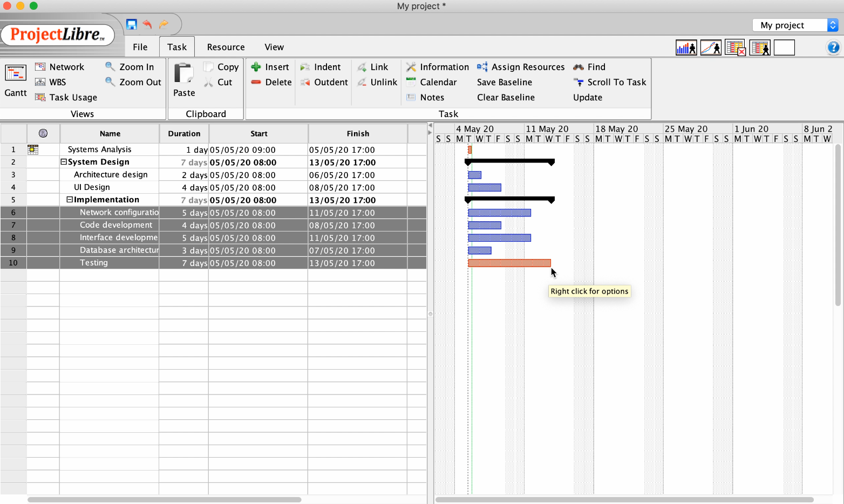This screenshot has height=504, width=844.
Task: Click the resource histogram chart icon
Action: [x=686, y=47]
